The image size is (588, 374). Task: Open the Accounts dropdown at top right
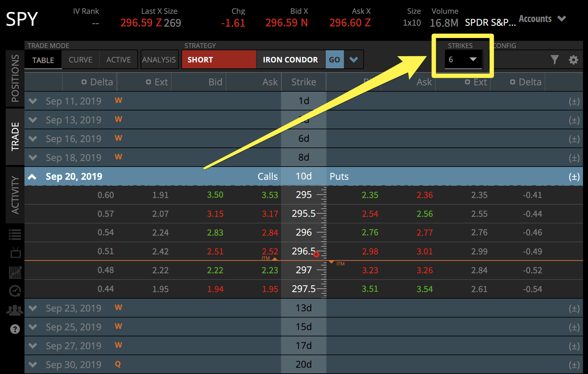542,19
